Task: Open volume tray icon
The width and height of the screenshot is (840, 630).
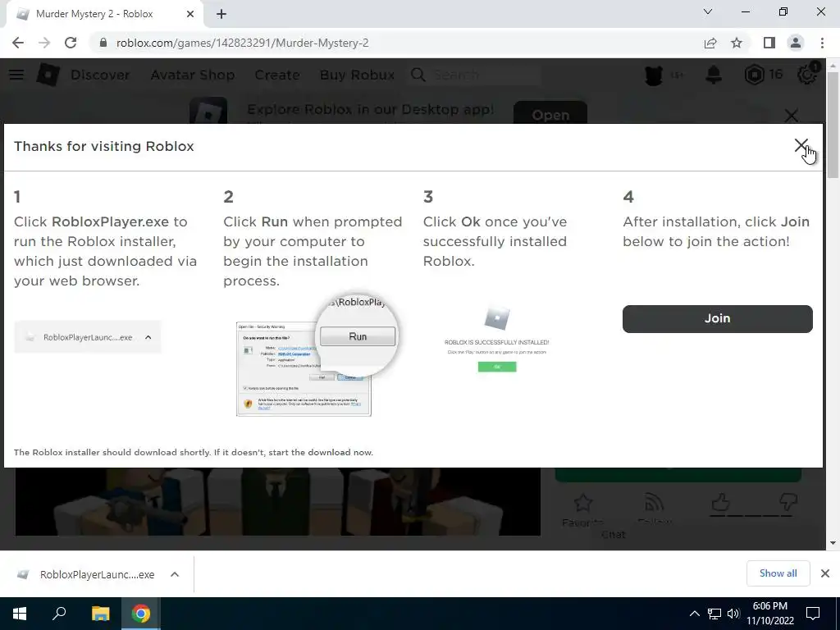Action: pyautogui.click(x=733, y=614)
